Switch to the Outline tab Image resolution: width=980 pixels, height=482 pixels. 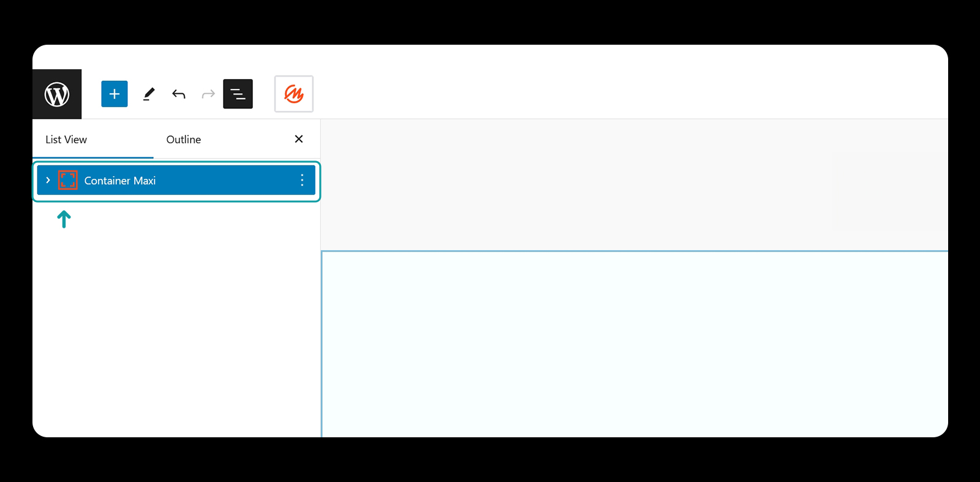pyautogui.click(x=184, y=140)
